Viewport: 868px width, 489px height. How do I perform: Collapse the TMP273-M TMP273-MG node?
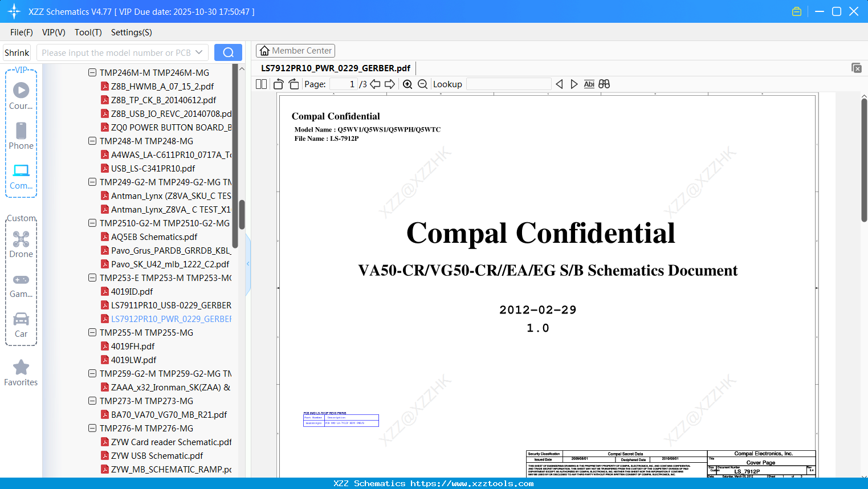tap(92, 401)
